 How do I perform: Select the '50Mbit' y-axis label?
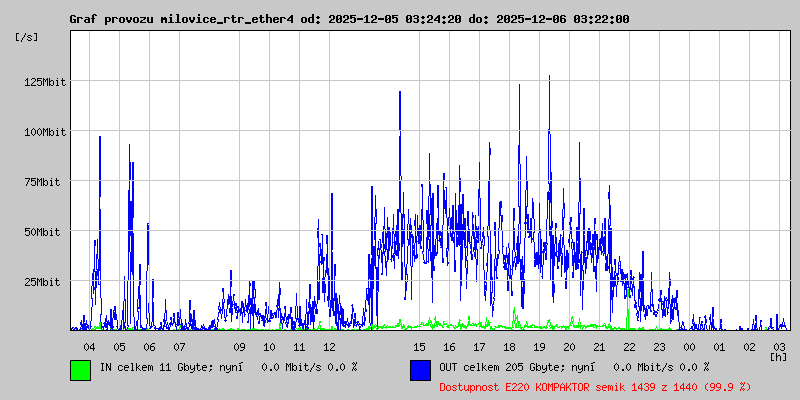(42, 232)
